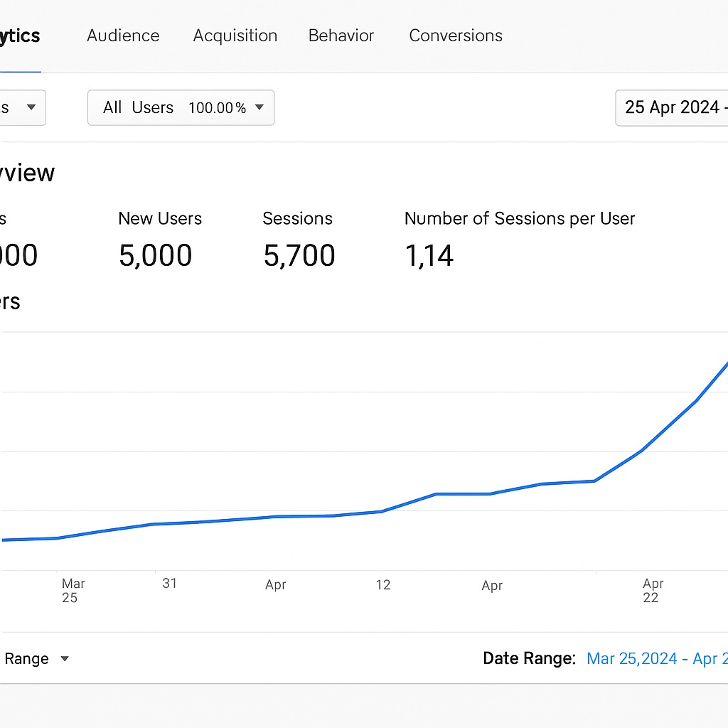Screen dimensions: 728x728
Task: Click the arrow beside 100.00%
Action: (259, 107)
